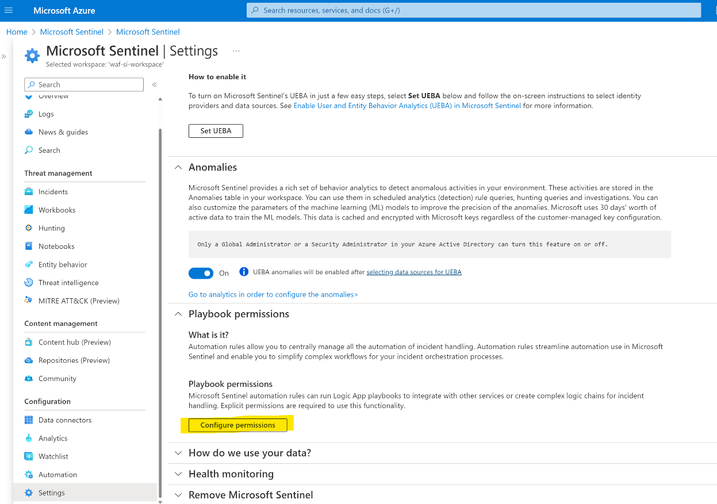The image size is (717, 504).
Task: Turn off the Anomalies toggle switch
Action: tap(201, 272)
